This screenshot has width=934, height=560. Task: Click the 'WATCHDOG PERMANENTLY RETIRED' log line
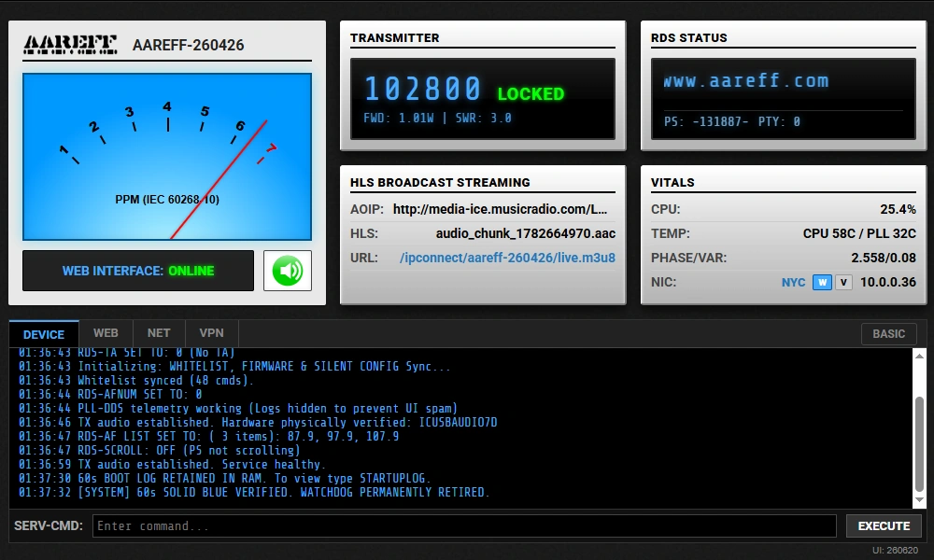pyautogui.click(x=254, y=492)
